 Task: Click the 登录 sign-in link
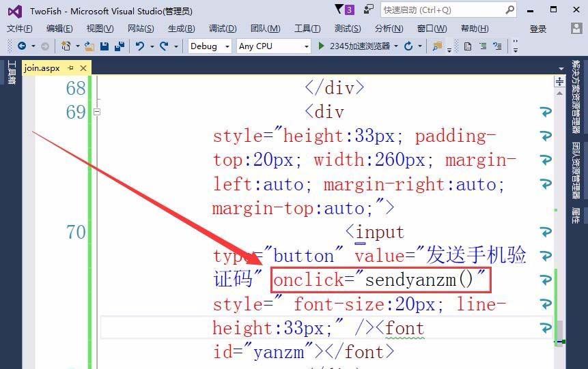tap(537, 29)
